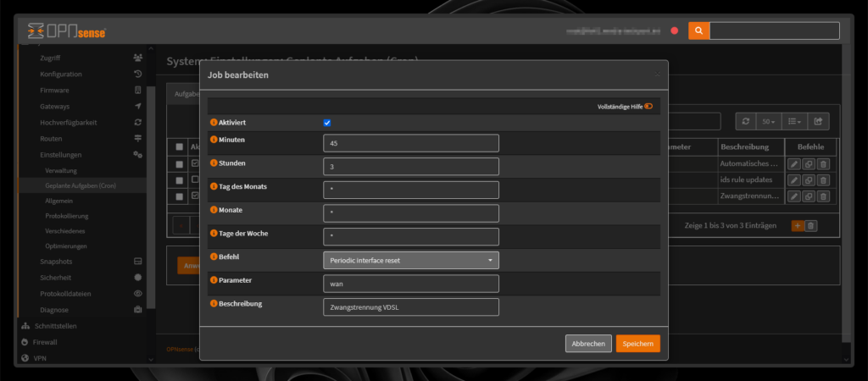Open the Befehl dropdown
The image size is (868, 381).
(411, 260)
